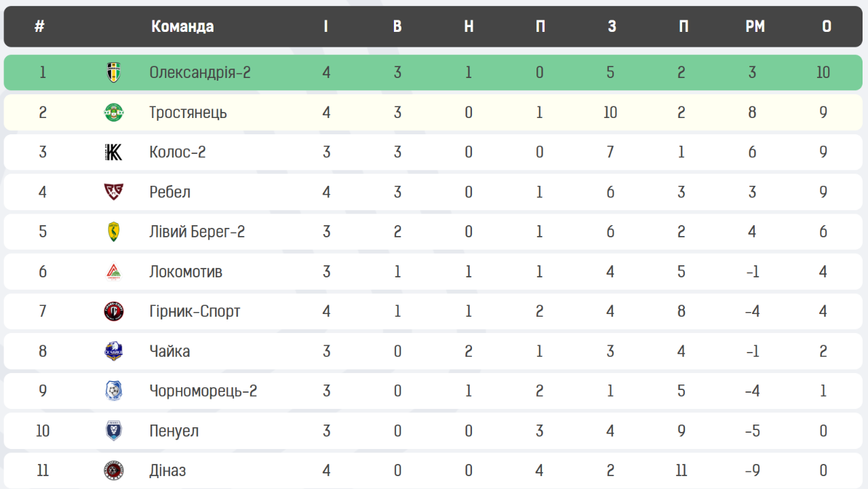Click the Чорноморець-2 club crest
This screenshot has height=489, width=868.
tap(113, 391)
